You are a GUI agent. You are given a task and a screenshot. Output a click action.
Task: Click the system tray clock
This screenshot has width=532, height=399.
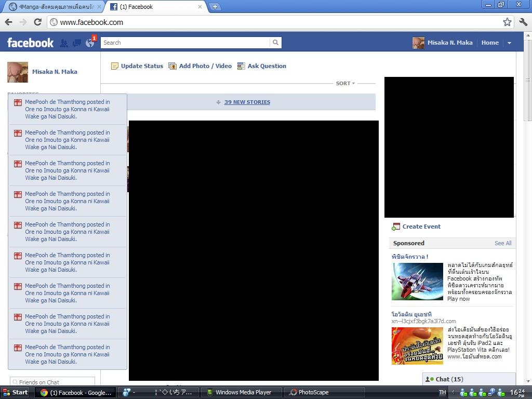[x=517, y=393]
